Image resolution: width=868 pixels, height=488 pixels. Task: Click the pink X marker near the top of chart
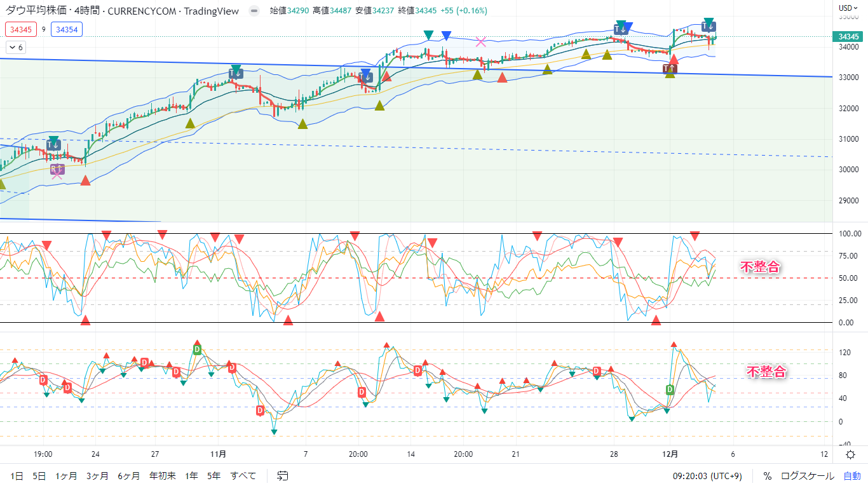[x=481, y=42]
